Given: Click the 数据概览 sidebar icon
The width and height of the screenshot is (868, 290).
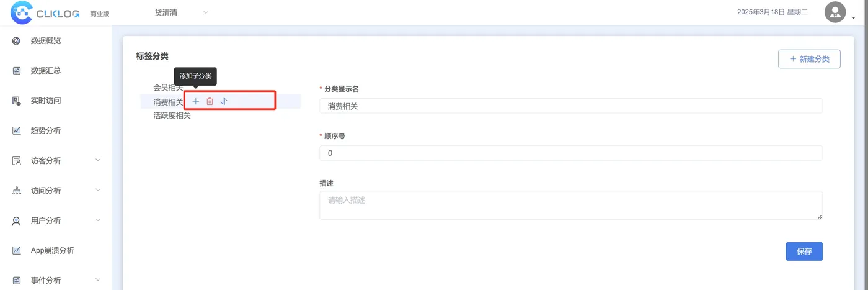Looking at the screenshot, I should tap(17, 41).
